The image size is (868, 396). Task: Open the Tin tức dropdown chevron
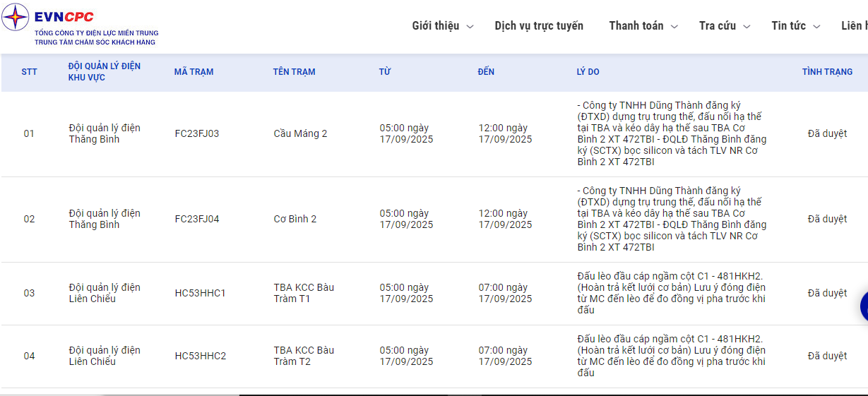[x=816, y=27]
